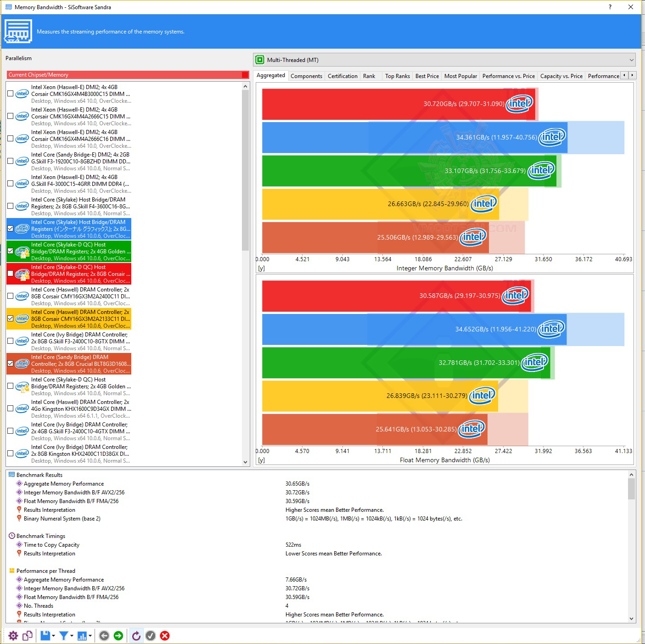Click the memory module icon in the blue header

pyautogui.click(x=18, y=31)
